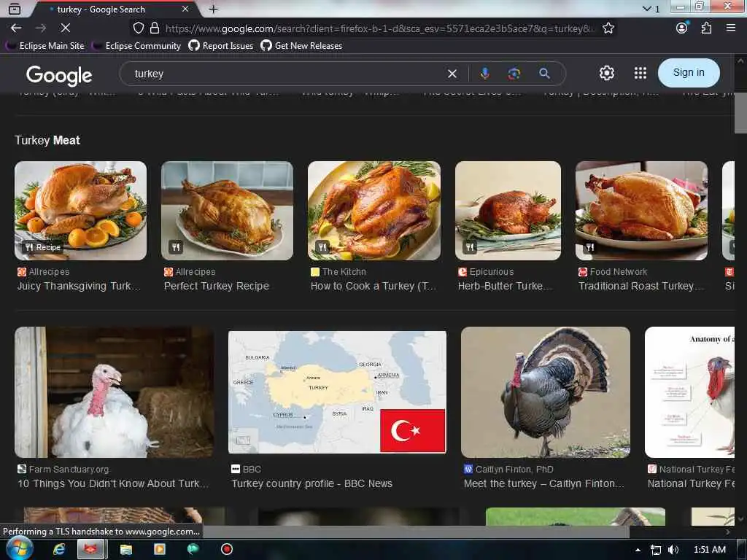Open Get New Releases bookmark
The height and width of the screenshot is (560, 747).
301,46
